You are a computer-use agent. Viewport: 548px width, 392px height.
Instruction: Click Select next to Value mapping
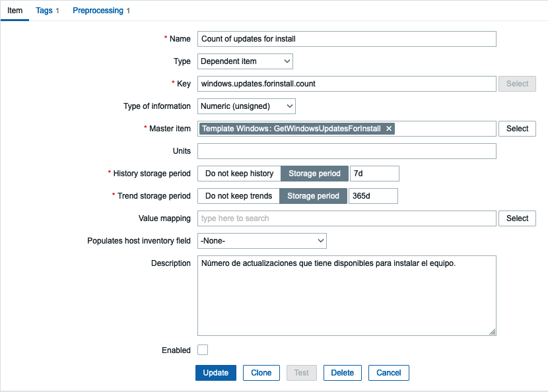pos(517,218)
